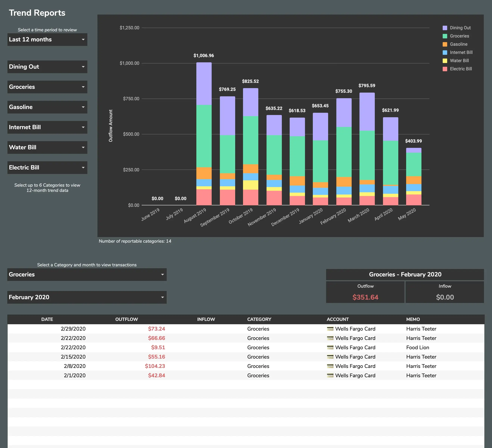Click the INFLOW column header
This screenshot has width=492, height=448.
tap(206, 319)
